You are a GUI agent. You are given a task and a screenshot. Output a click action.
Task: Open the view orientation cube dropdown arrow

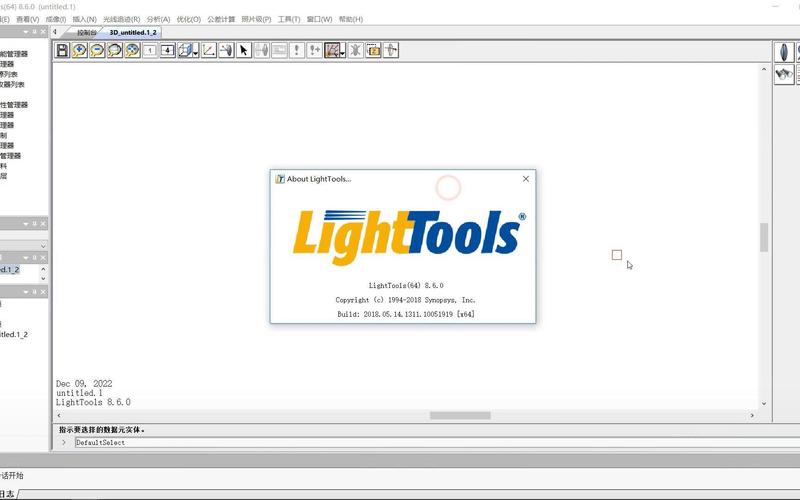(195, 53)
